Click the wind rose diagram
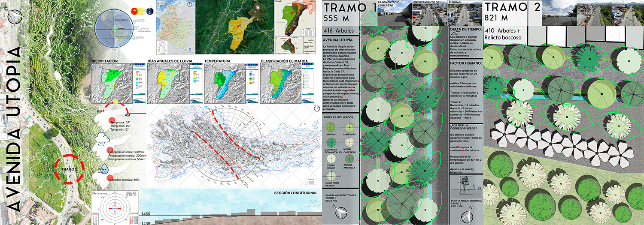 click(115, 209)
